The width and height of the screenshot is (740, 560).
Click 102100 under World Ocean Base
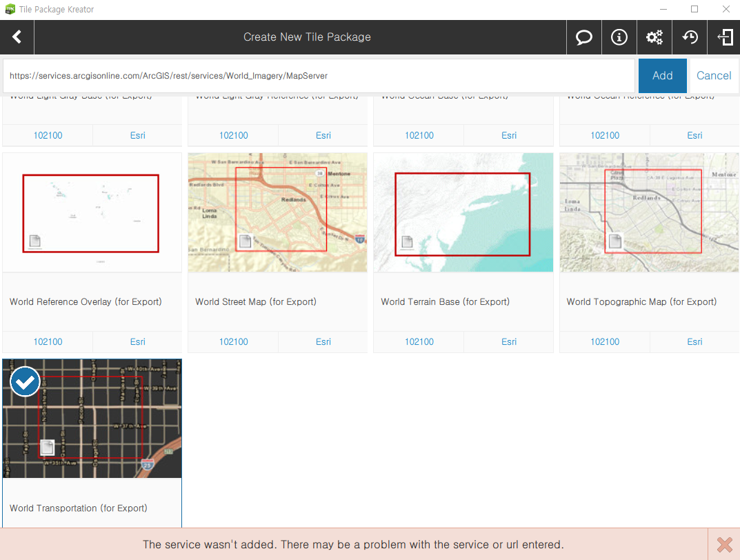point(419,135)
